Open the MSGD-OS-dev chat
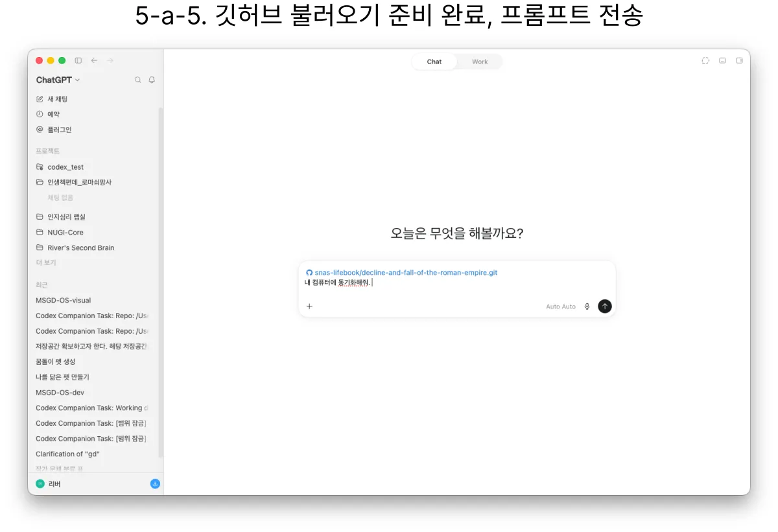The width and height of the screenshot is (778, 532). click(60, 393)
